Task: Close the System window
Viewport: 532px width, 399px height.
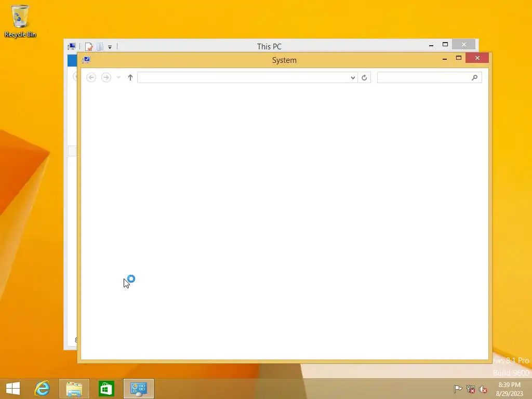Action: pos(477,58)
